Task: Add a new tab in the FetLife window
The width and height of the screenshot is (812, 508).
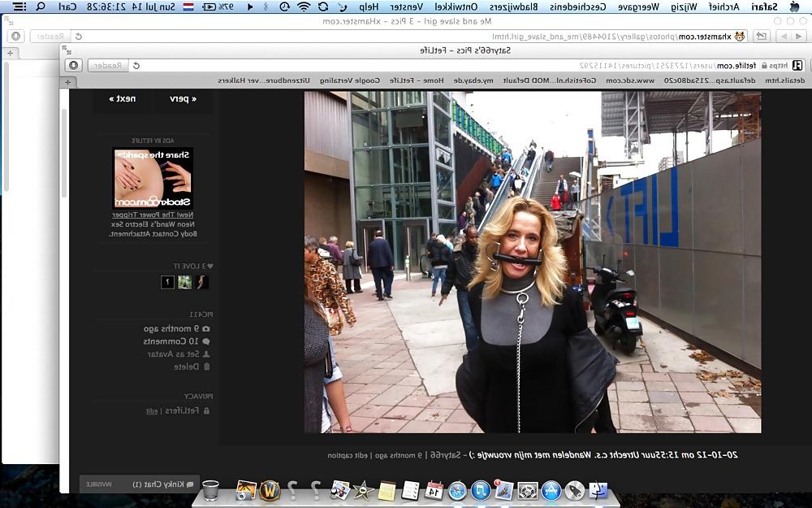Action: 68,82
